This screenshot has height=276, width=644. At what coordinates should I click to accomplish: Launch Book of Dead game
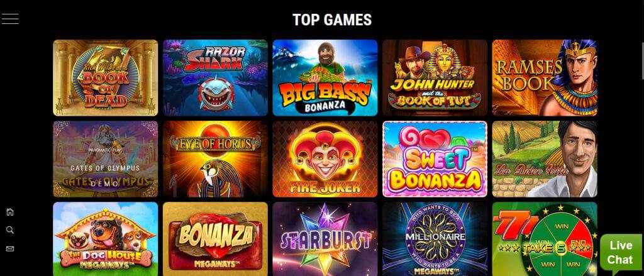click(106, 77)
